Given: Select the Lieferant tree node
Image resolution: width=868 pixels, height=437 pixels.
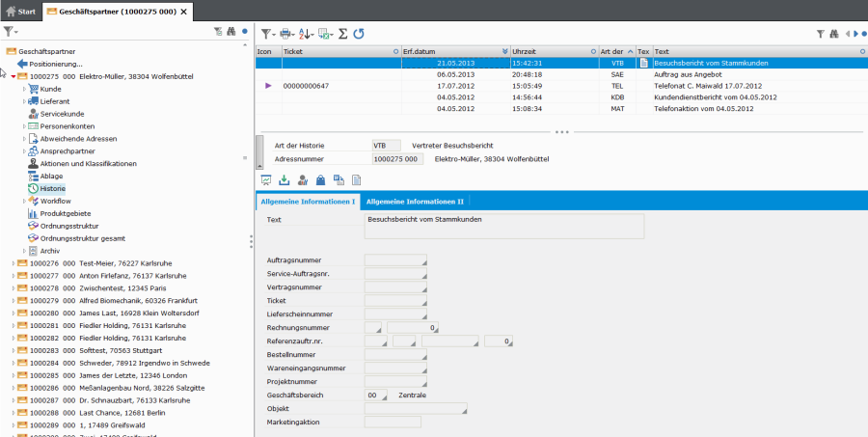Looking at the screenshot, I should (x=55, y=101).
